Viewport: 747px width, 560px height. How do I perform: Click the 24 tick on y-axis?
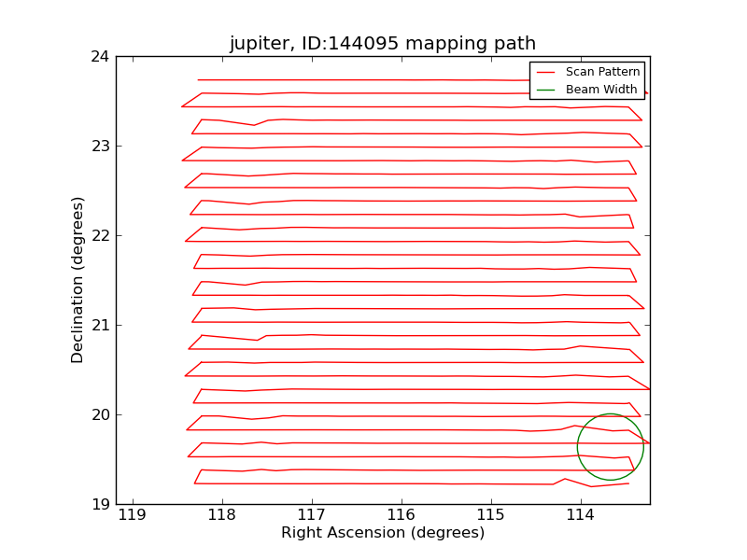coord(99,56)
